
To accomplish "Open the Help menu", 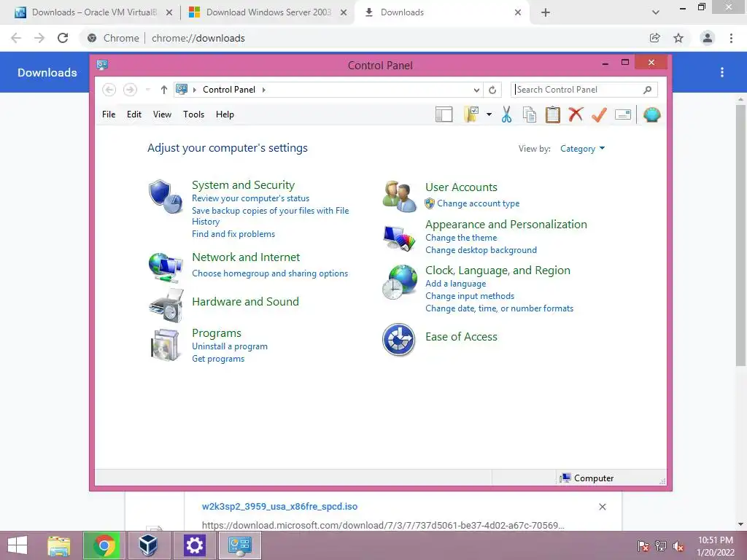I will tap(225, 114).
